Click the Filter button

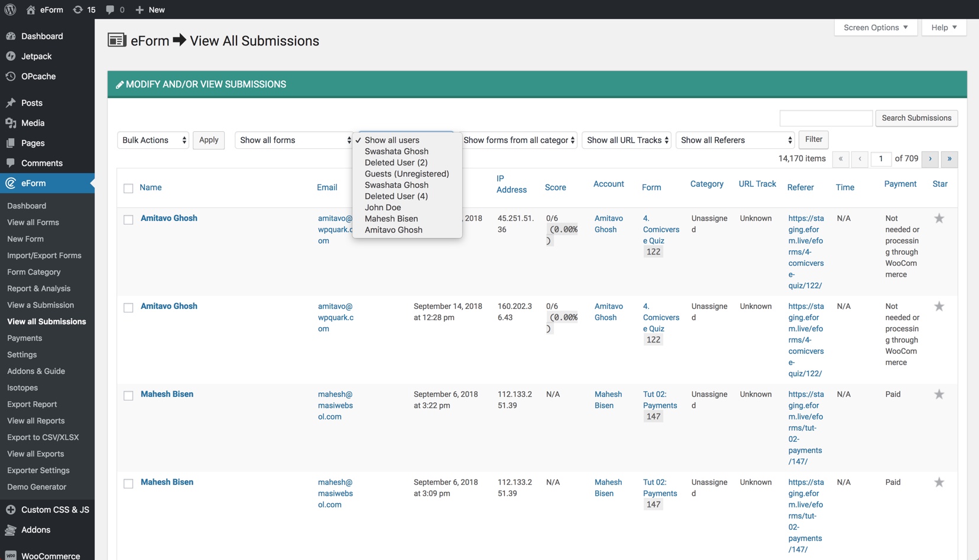coord(813,139)
